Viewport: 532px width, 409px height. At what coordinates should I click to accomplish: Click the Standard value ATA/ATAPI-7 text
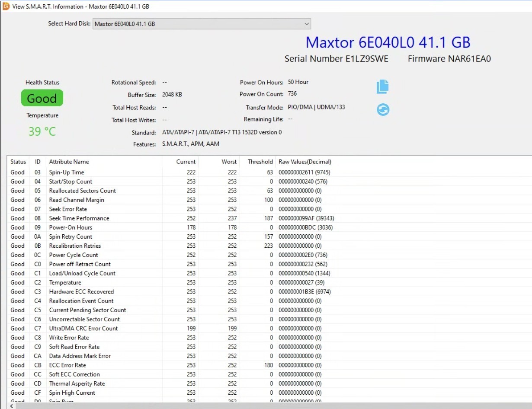(222, 132)
